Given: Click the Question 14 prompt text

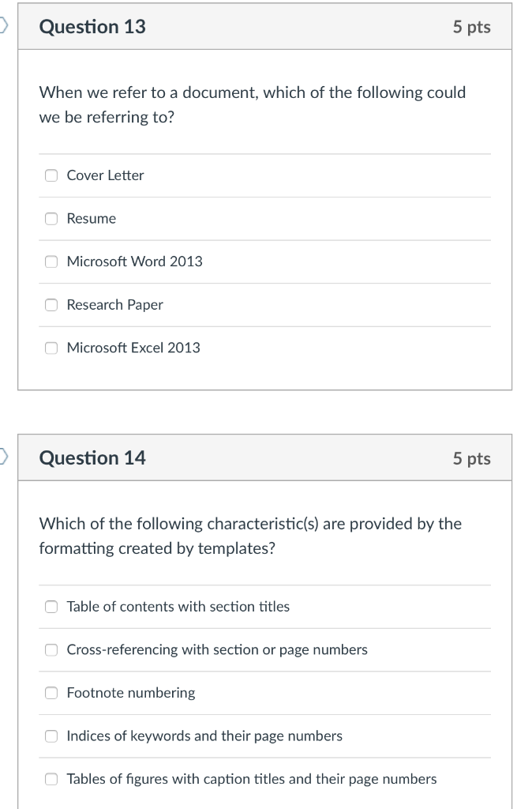Looking at the screenshot, I should tap(251, 536).
